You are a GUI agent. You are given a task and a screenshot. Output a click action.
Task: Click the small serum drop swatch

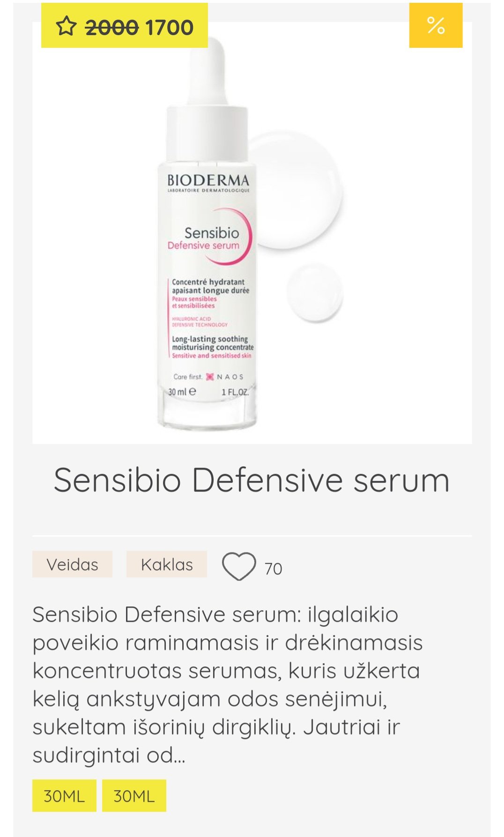click(315, 293)
